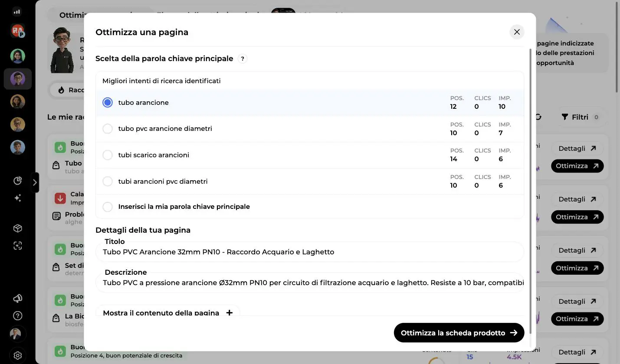Image resolution: width=620 pixels, height=364 pixels.
Task: Click Ottimizza on the La Bio card
Action: (577, 319)
